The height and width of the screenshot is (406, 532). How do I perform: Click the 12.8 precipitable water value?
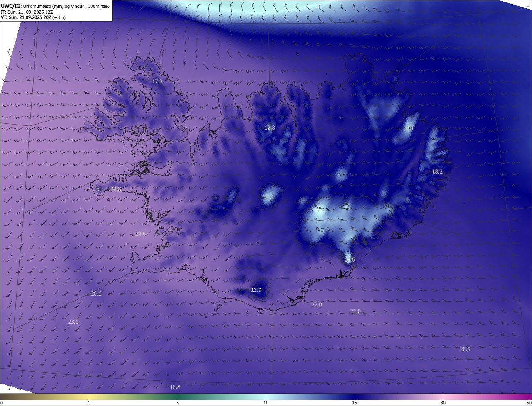click(x=270, y=127)
